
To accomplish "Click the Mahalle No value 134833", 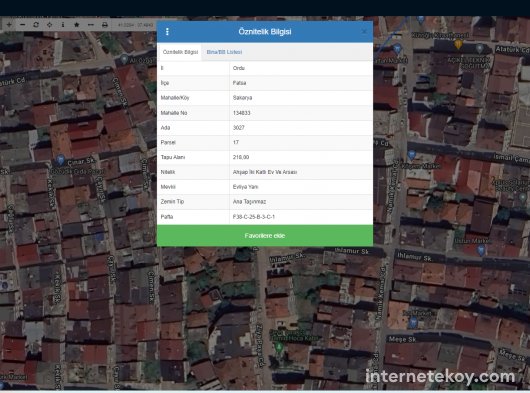I will tap(241, 113).
